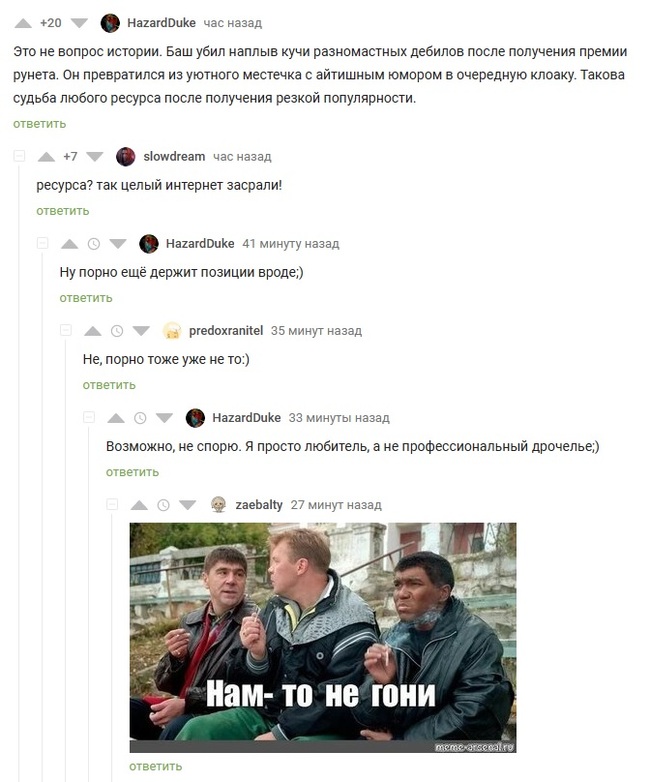This screenshot has width=650, height=782.
Task: Click ответить under the meme image
Action: click(x=156, y=766)
